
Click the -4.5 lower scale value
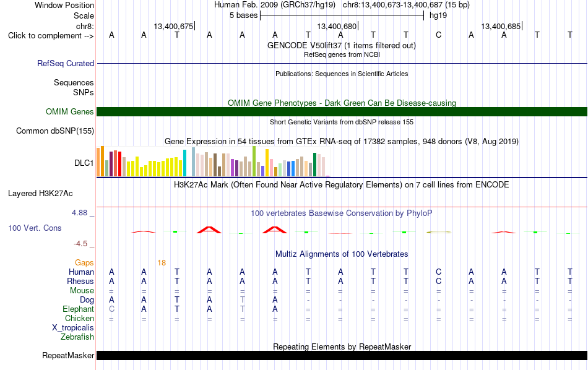80,244
